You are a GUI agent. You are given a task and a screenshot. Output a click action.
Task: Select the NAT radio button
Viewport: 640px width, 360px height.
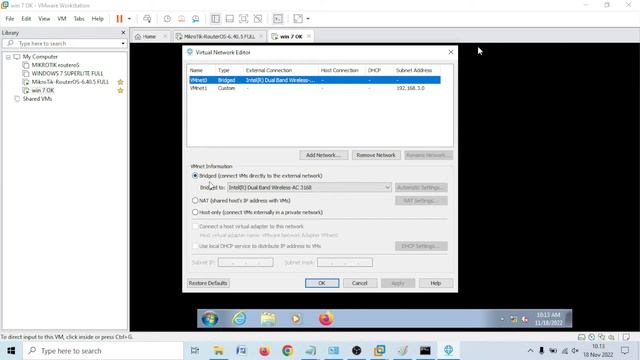point(195,201)
